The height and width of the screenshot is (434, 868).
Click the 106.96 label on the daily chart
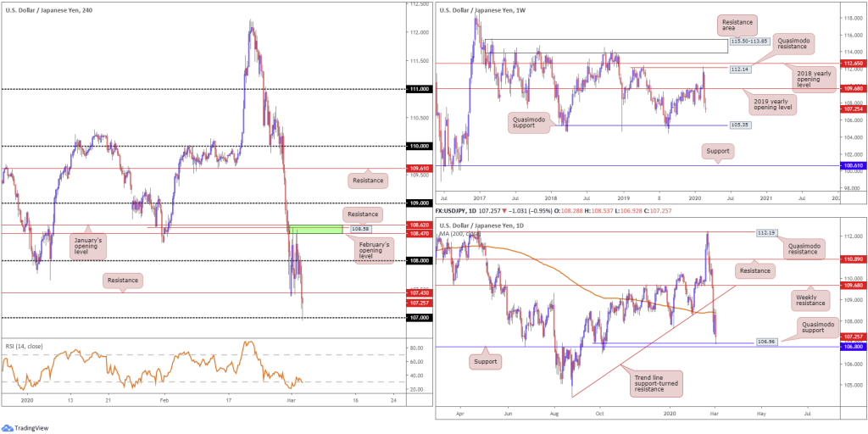point(766,342)
